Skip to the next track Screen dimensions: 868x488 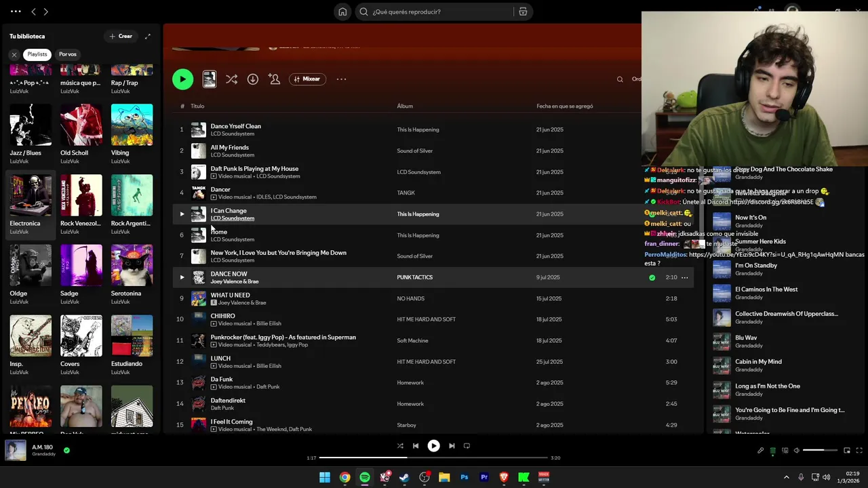click(452, 446)
